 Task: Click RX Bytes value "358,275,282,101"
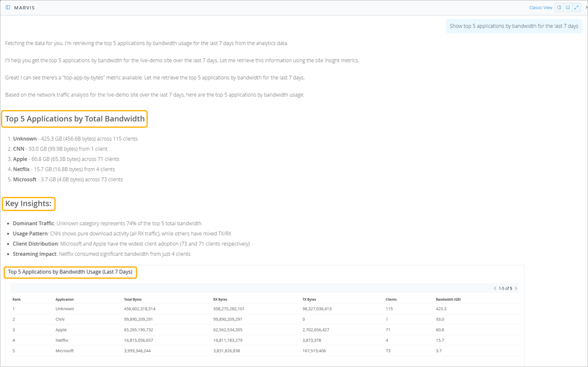229,309
